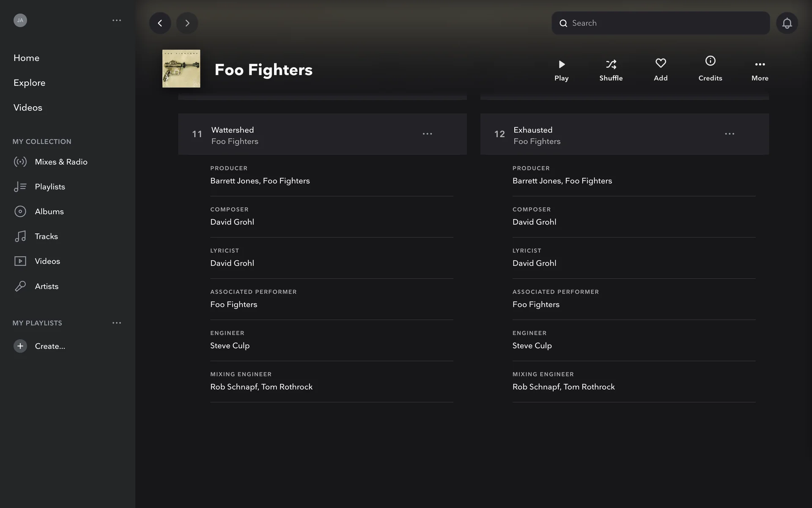Open options for track Wattershed
This screenshot has width=812, height=508.
pos(427,134)
